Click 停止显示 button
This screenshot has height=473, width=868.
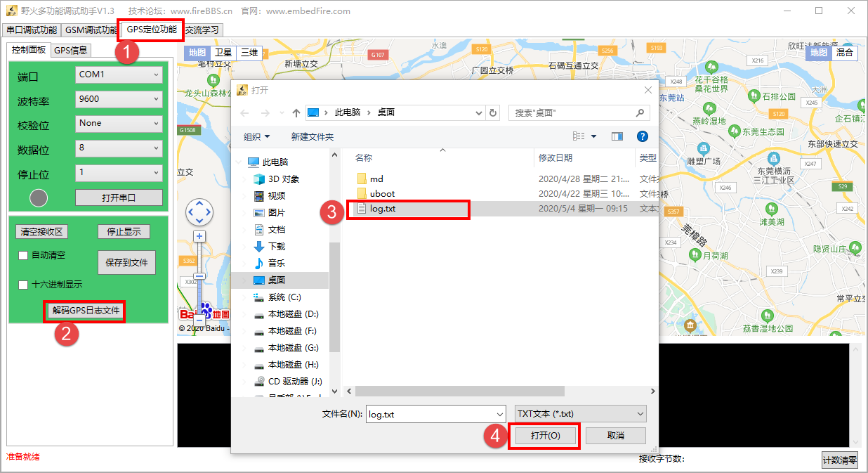pyautogui.click(x=124, y=232)
